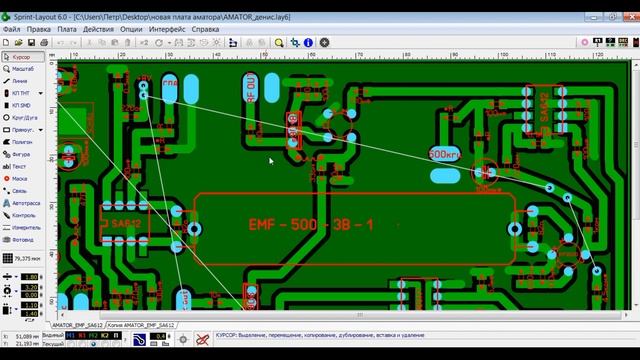640x360 pixels.
Task: Open the Файл menu
Action: point(11,29)
